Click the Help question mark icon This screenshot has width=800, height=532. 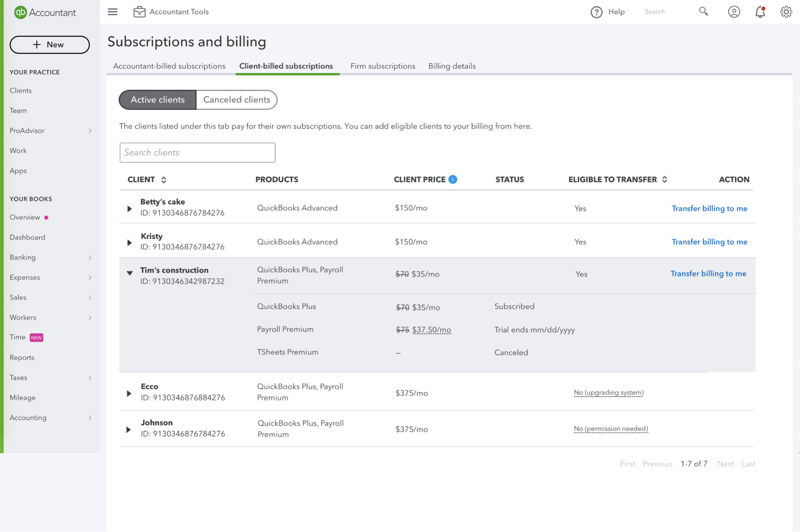(x=596, y=12)
